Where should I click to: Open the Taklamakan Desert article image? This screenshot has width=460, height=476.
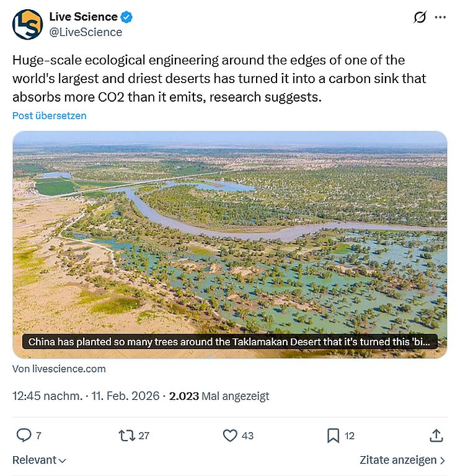(229, 236)
